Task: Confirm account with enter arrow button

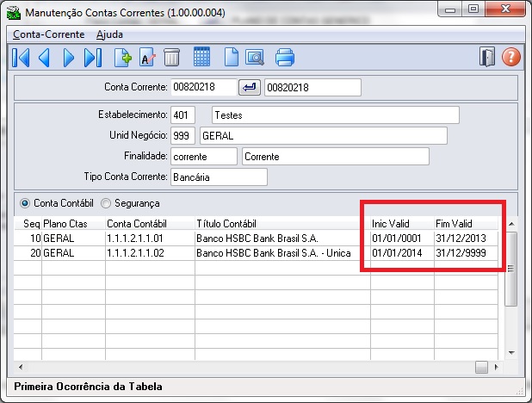Action: click(250, 88)
